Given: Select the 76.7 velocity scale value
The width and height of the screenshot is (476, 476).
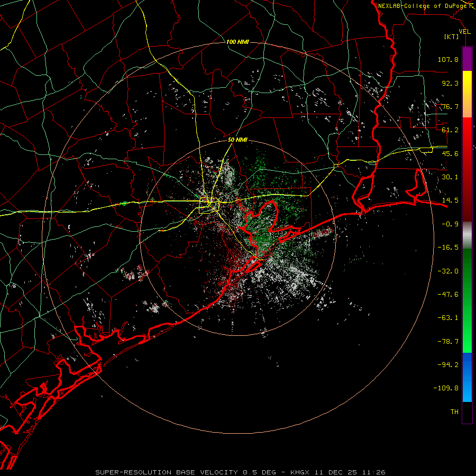Looking at the screenshot, I should pos(450,106).
